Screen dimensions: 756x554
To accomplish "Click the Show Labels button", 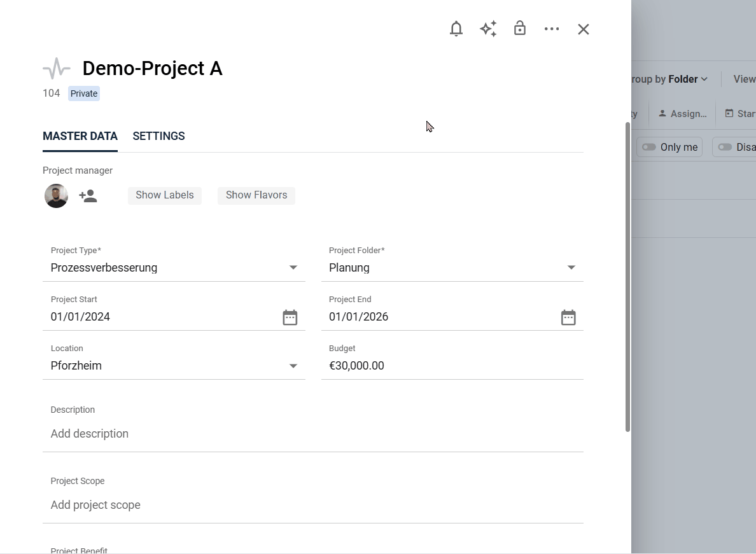I will (164, 195).
